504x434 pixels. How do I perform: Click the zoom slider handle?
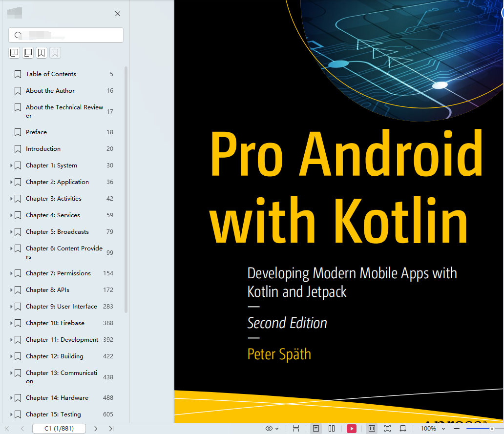492,429
